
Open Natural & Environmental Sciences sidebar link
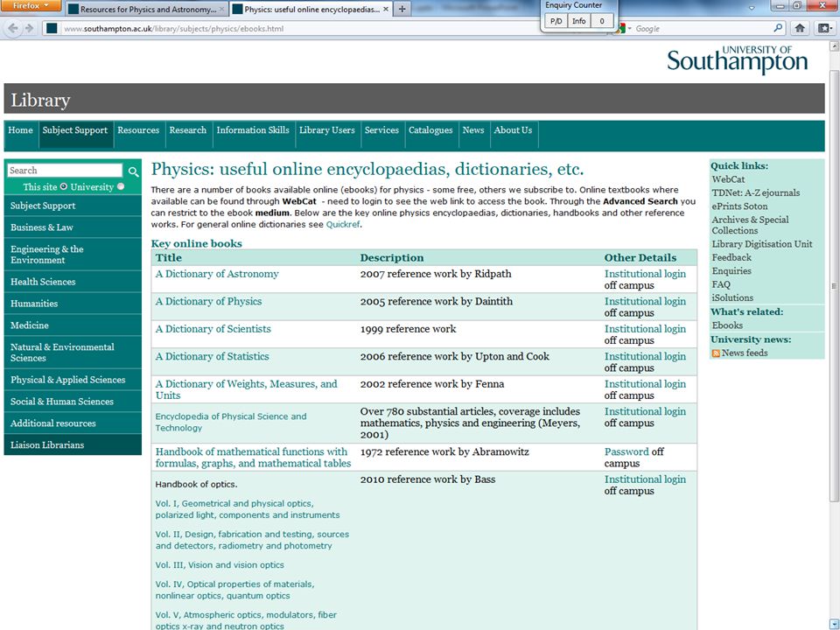tap(73, 353)
